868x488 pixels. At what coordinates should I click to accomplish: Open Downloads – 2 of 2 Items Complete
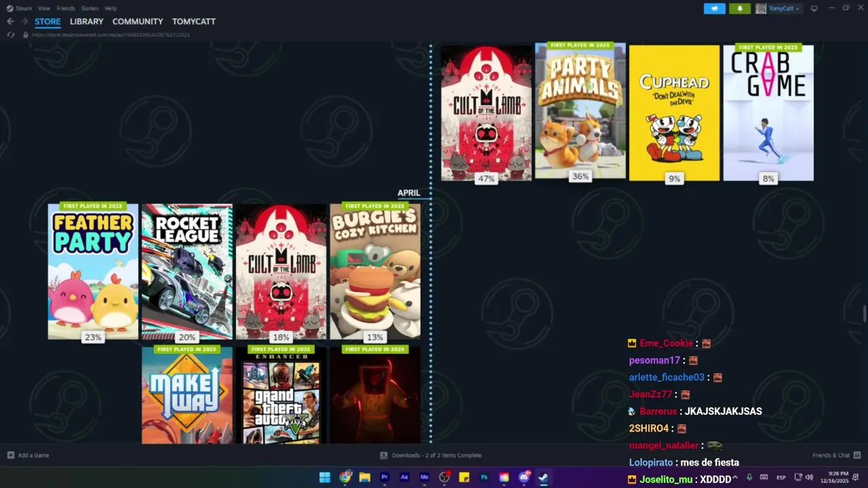tap(437, 455)
